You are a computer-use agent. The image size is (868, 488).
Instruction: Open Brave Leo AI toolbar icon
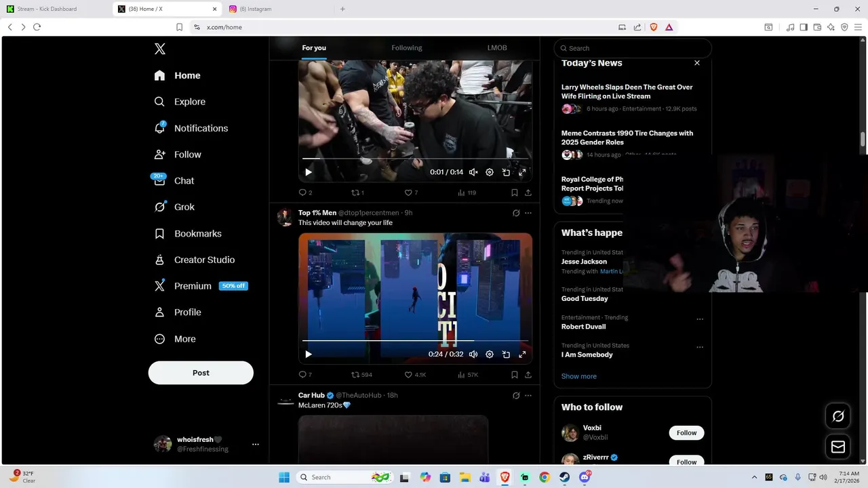831,27
